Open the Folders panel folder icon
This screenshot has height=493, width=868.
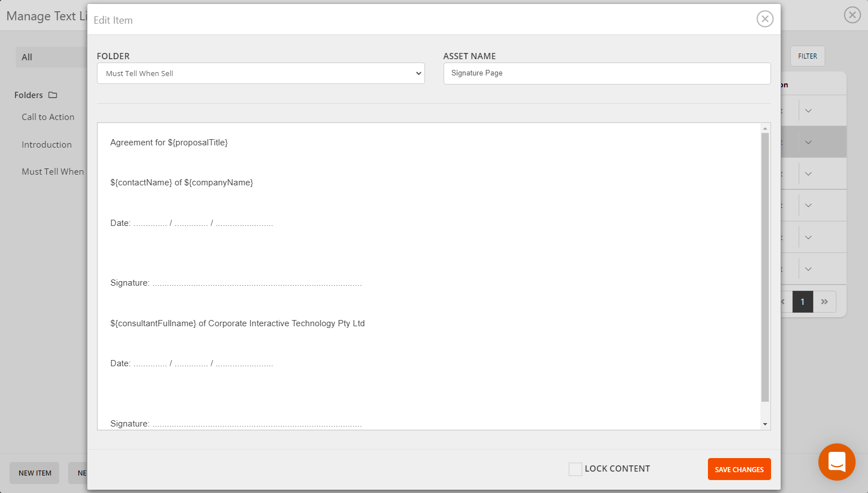click(54, 95)
